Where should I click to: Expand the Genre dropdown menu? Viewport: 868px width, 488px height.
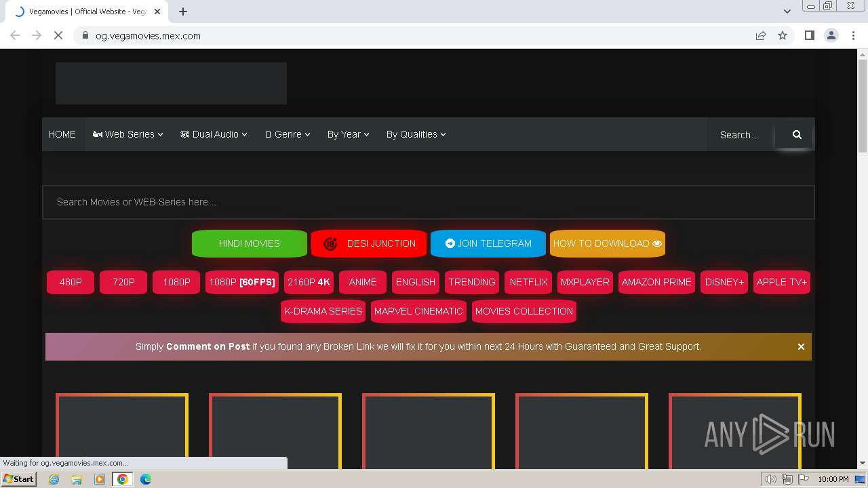point(288,134)
